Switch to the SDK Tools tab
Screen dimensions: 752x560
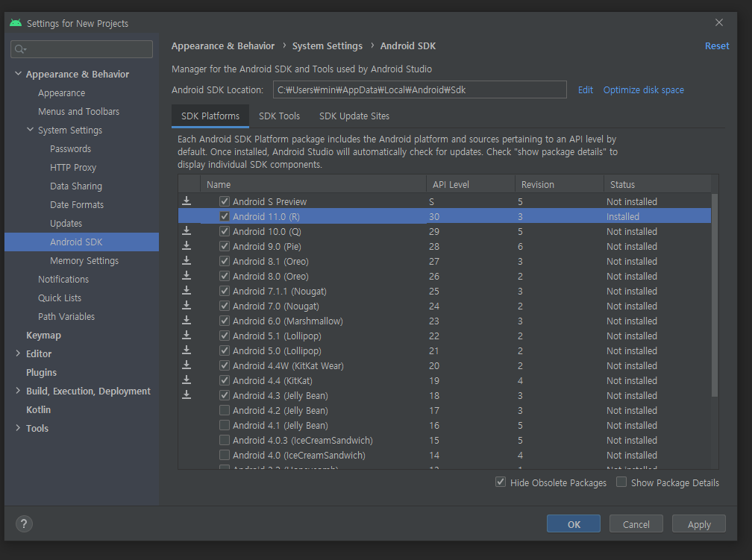[x=279, y=116]
